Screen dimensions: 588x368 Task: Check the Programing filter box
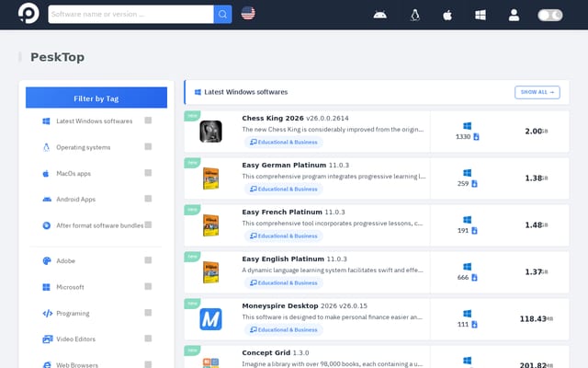tap(148, 313)
